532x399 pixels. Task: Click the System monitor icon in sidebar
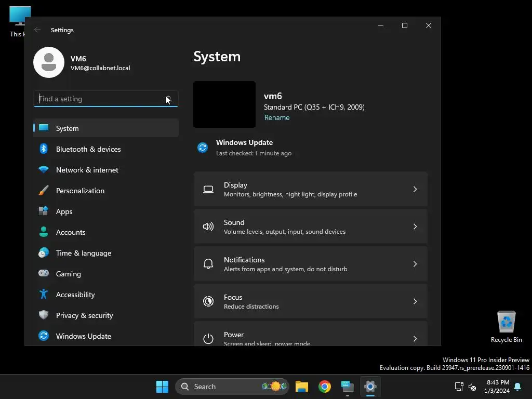pos(44,128)
